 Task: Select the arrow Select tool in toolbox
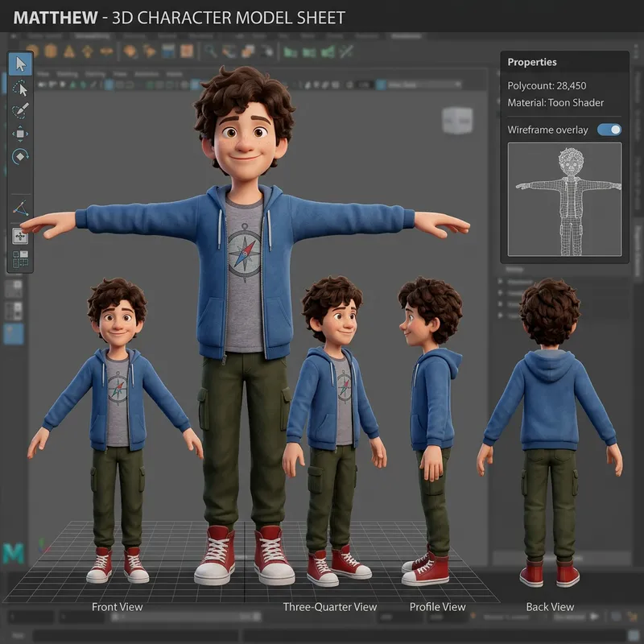[20, 64]
